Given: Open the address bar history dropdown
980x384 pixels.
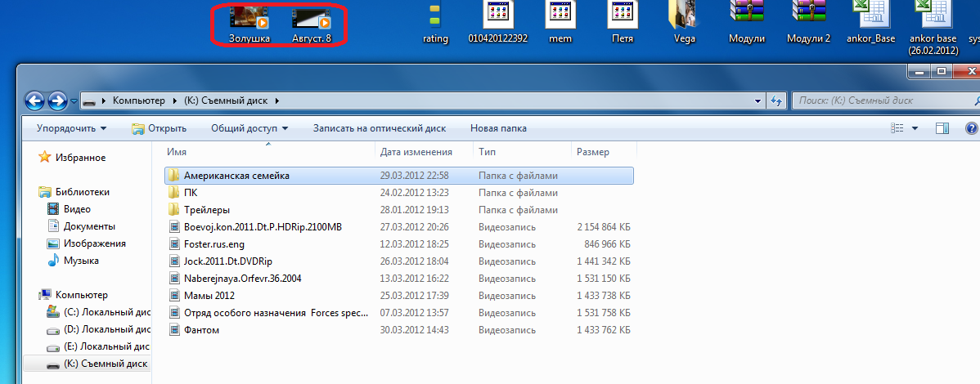Looking at the screenshot, I should point(758,100).
